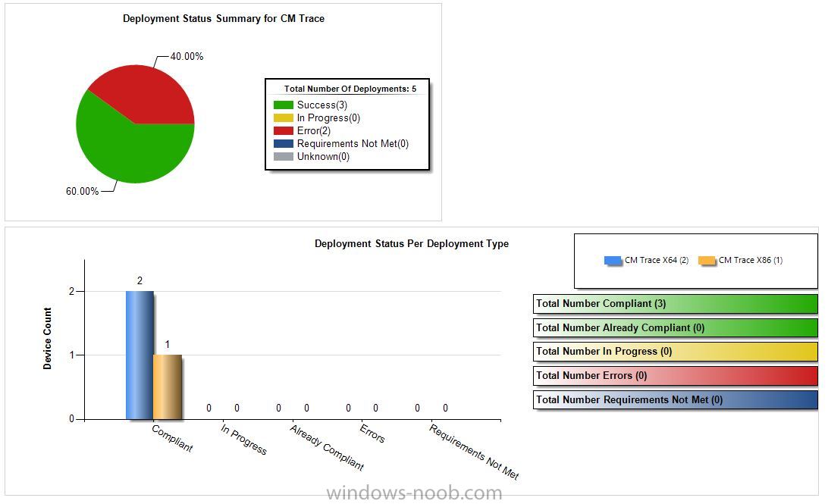Click the value 1 above the orange bar
The image size is (828, 504).
coord(168,345)
